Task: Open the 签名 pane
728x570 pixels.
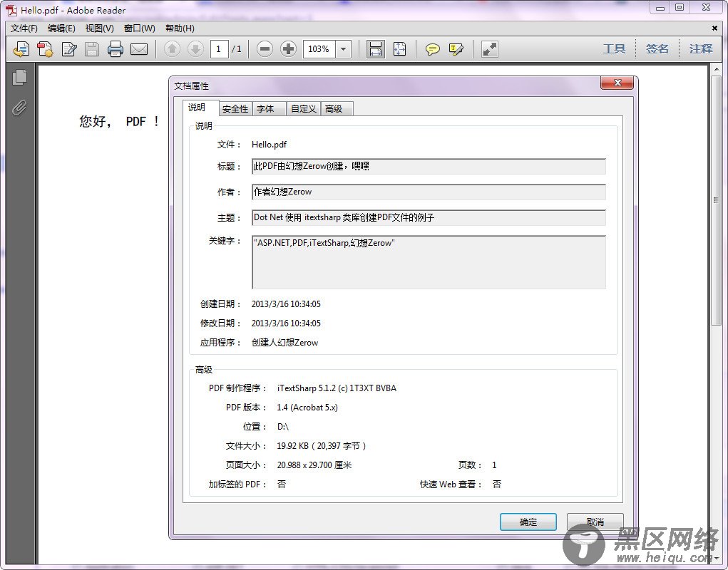Action: pyautogui.click(x=657, y=48)
